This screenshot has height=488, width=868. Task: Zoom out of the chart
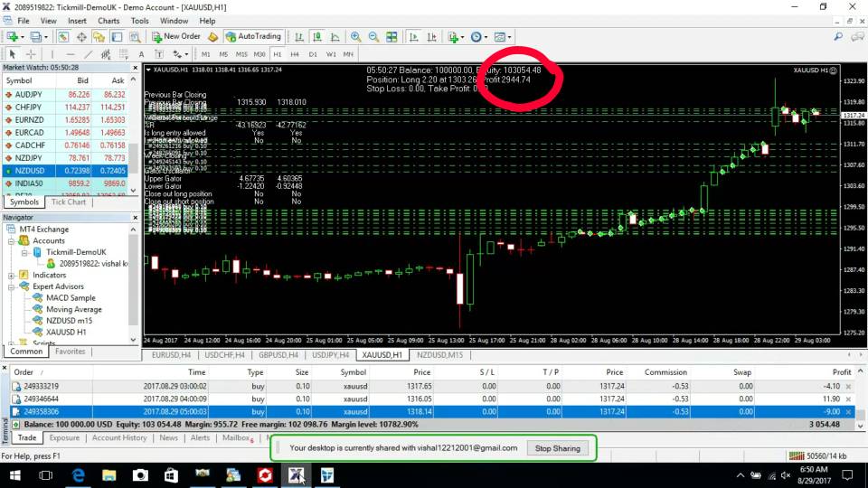(373, 37)
